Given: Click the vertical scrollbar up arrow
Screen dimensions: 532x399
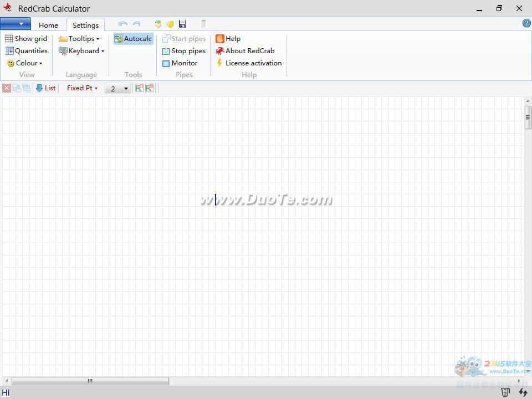Looking at the screenshot, I should point(528,101).
